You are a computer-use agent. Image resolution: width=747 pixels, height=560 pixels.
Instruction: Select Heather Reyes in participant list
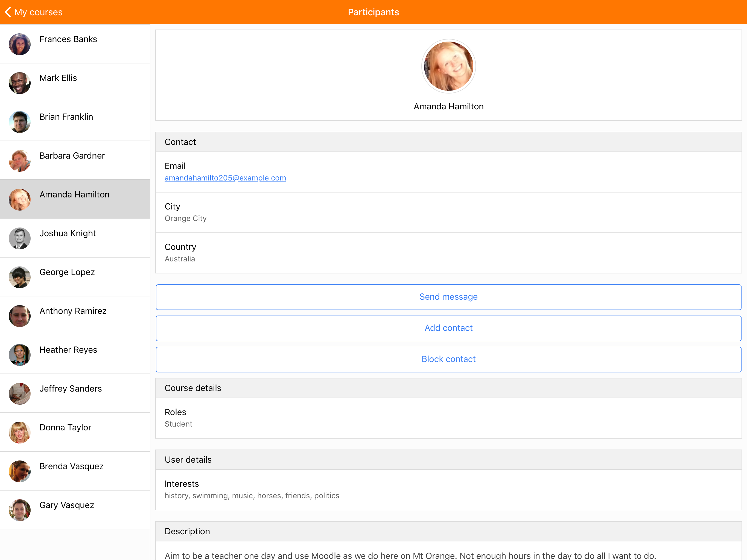coord(75,355)
